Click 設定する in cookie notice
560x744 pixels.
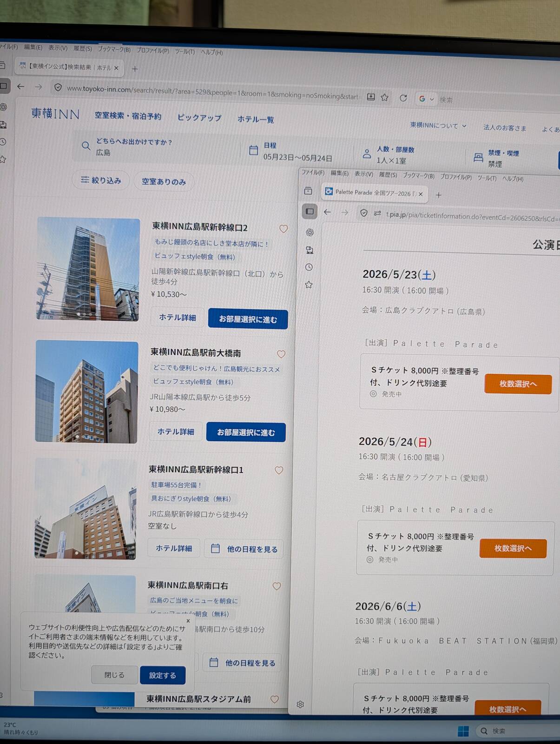pos(163,676)
